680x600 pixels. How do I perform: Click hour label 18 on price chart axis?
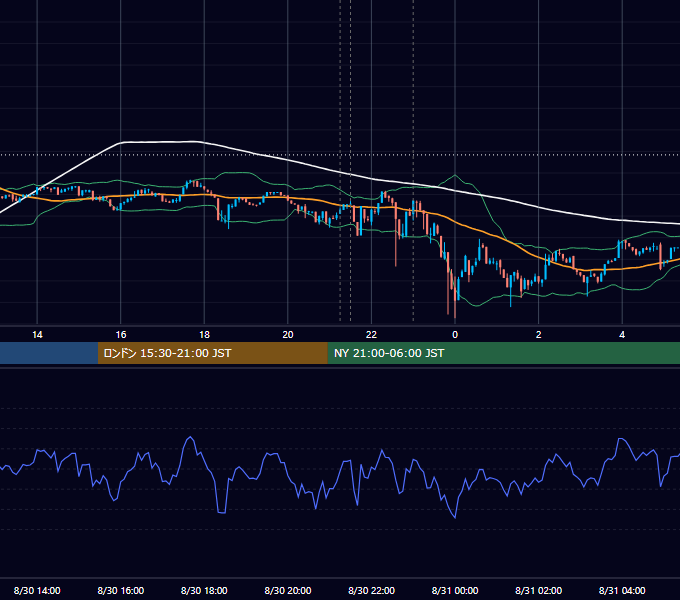click(204, 335)
